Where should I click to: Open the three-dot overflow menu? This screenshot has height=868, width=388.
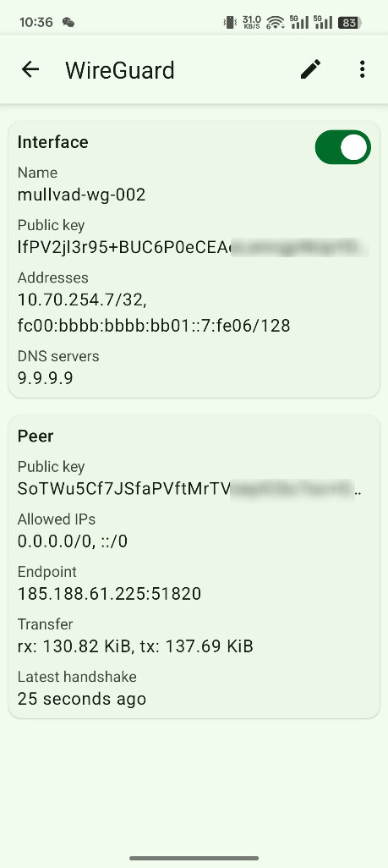tap(362, 69)
